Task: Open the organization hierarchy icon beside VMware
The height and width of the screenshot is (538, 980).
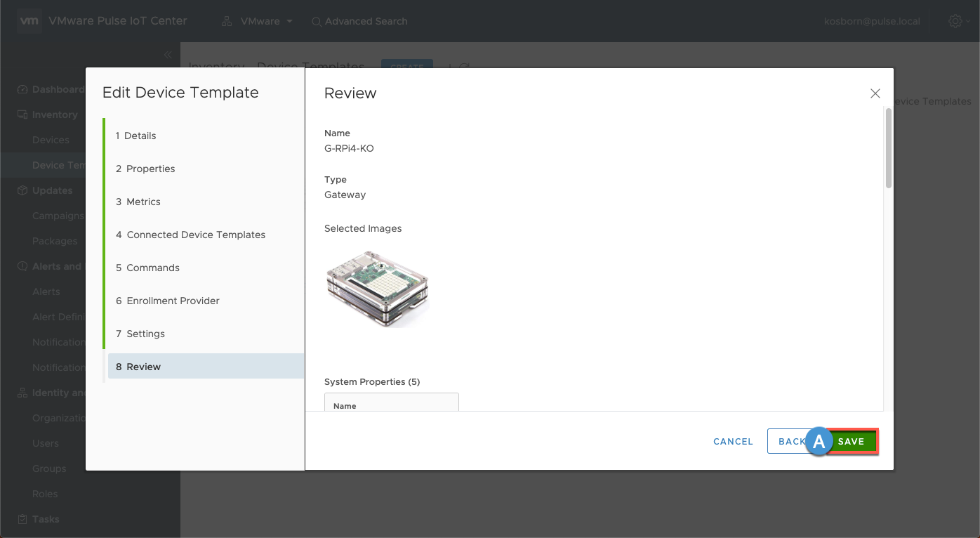Action: pos(227,21)
